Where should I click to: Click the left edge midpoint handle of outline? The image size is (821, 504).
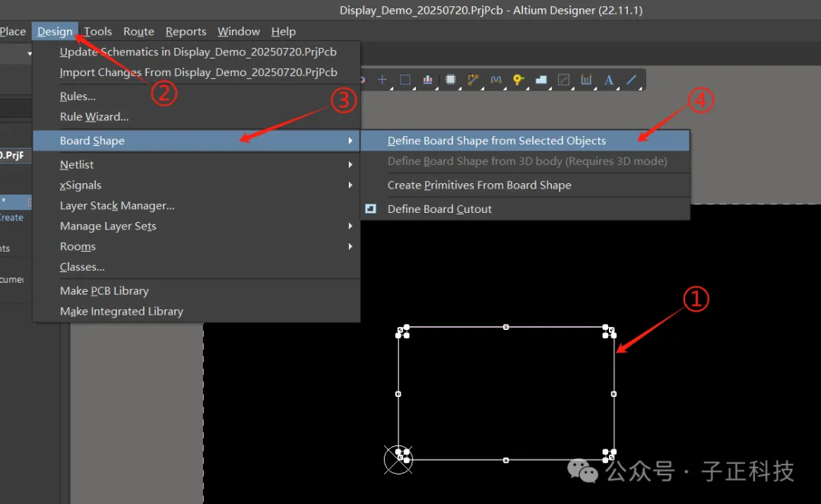pyautogui.click(x=398, y=394)
